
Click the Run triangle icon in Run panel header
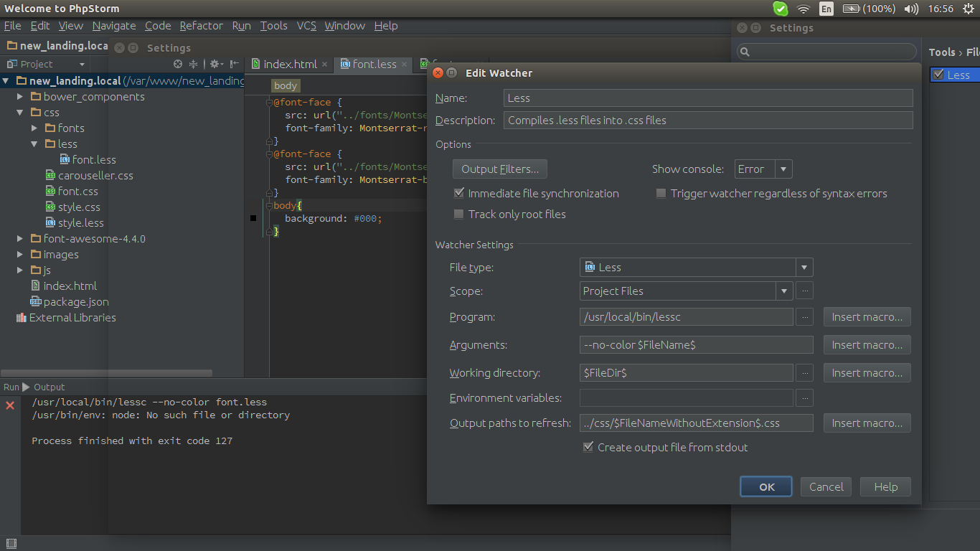tap(27, 387)
